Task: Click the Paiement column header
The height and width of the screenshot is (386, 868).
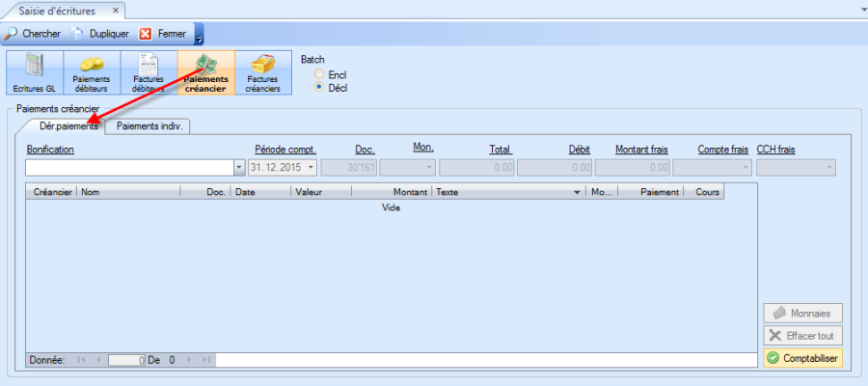Action: (x=650, y=192)
